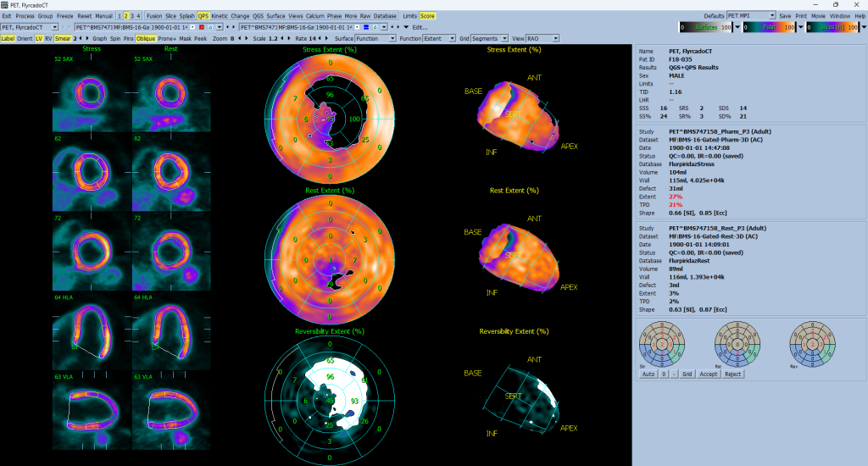Select display layout 1
The width and height of the screenshot is (868, 466).
coord(119,16)
